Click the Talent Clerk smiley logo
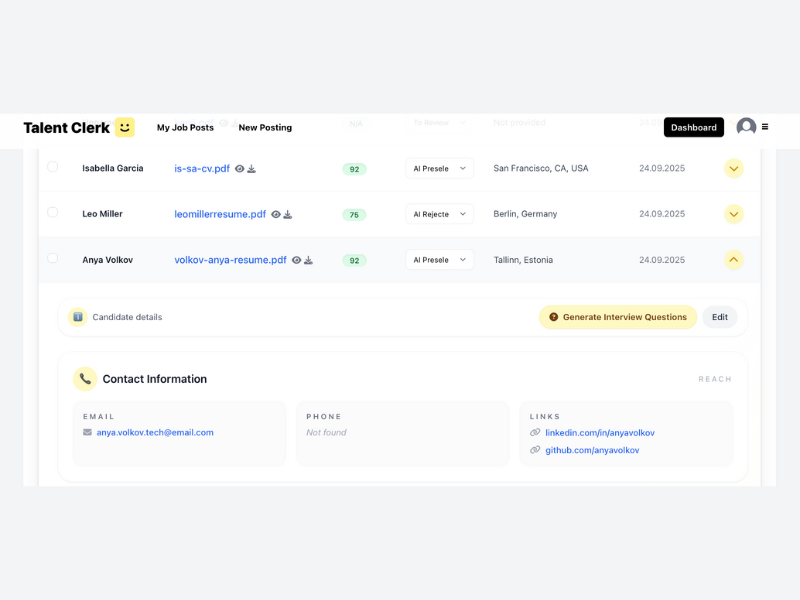 pos(124,127)
